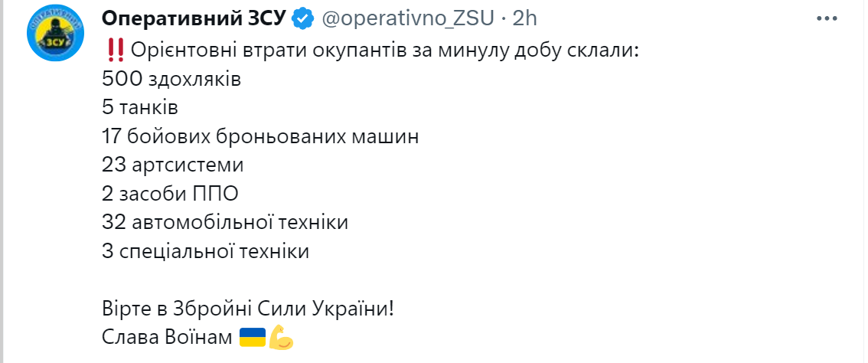Click the 2h timestamp link
Screen dimensions: 868x363
click(x=525, y=18)
